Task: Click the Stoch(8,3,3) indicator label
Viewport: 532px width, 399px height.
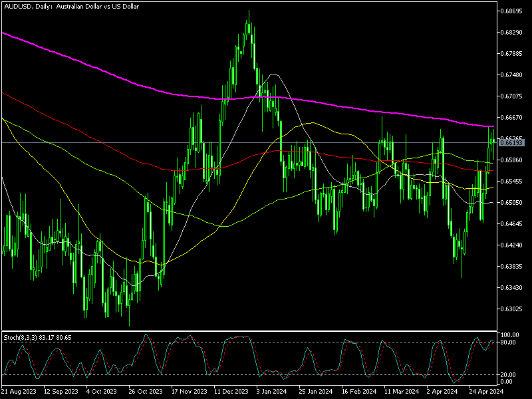Action: [37, 338]
